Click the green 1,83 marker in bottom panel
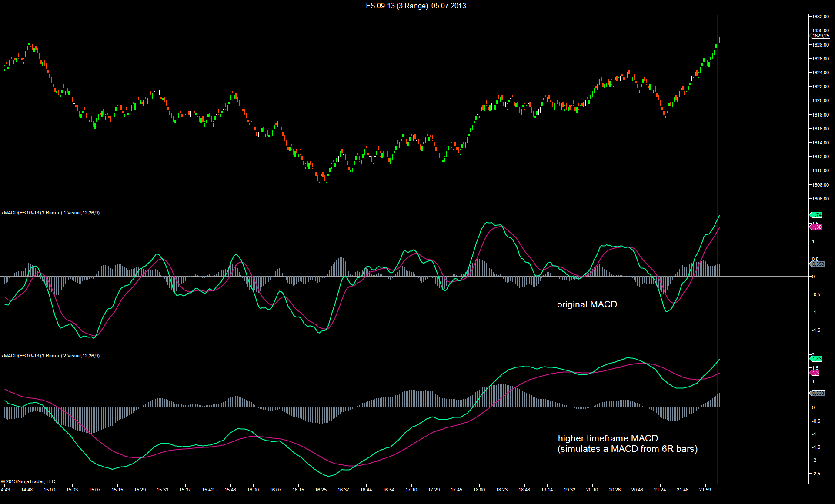 tap(816, 359)
